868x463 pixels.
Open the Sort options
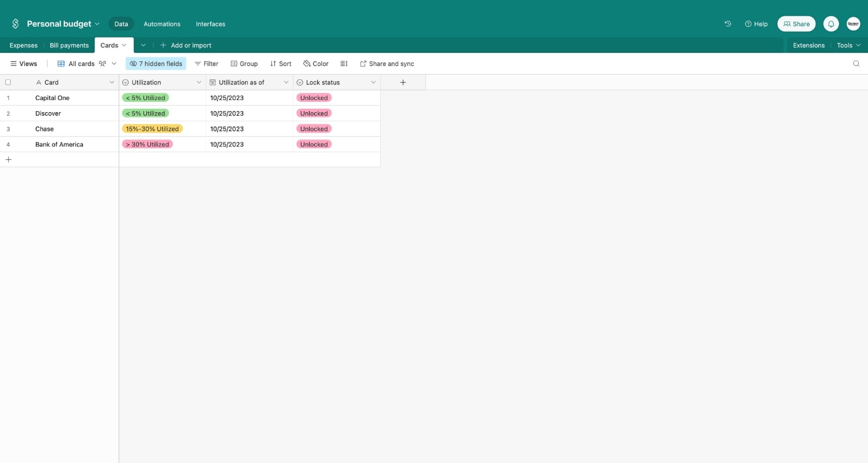[281, 64]
